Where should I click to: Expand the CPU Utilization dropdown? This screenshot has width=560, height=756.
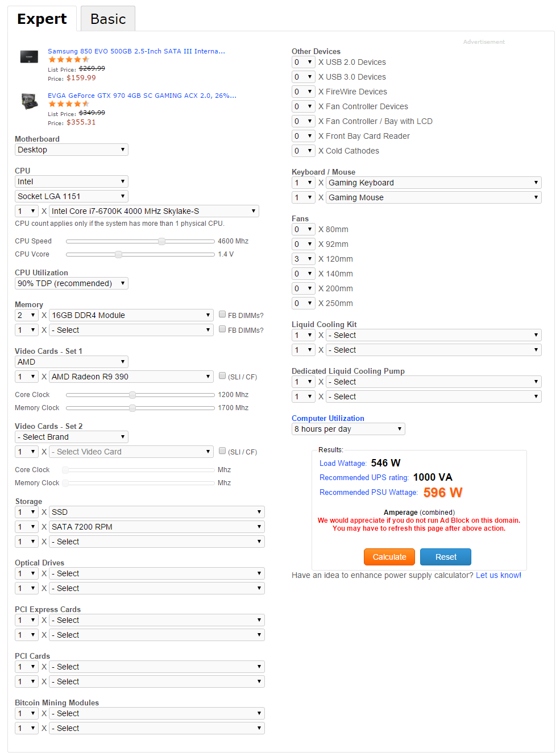coord(72,283)
